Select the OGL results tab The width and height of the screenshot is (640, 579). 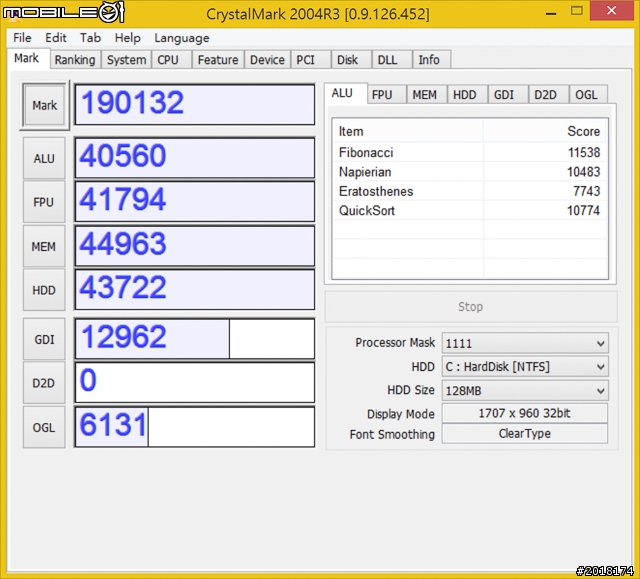point(587,95)
